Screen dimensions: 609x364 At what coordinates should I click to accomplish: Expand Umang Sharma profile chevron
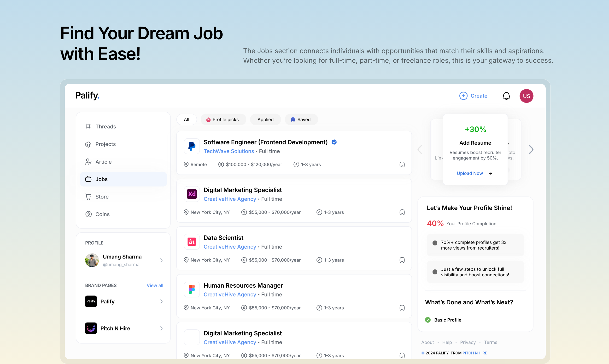point(161,260)
